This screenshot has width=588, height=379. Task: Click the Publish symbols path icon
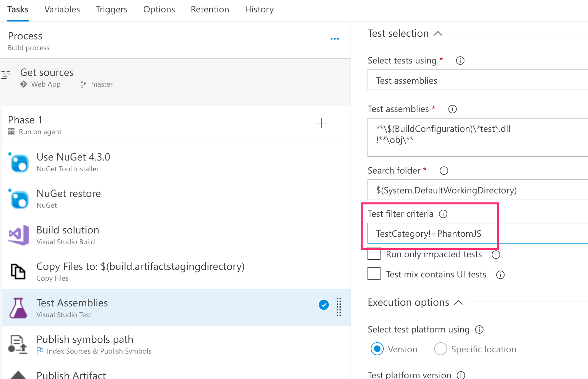(18, 344)
